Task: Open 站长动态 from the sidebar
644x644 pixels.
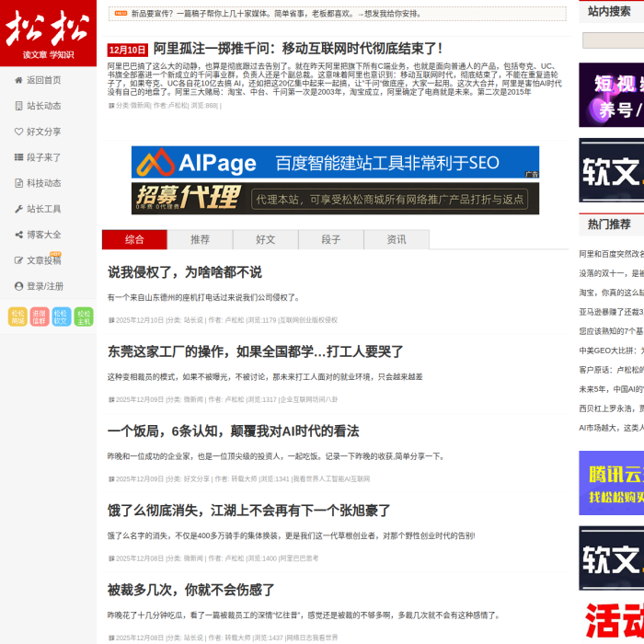Action: 38,106
